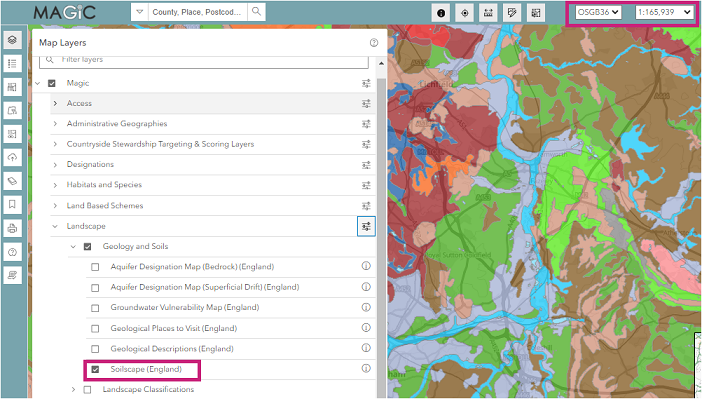Collapse the Landscape group

tap(55, 226)
